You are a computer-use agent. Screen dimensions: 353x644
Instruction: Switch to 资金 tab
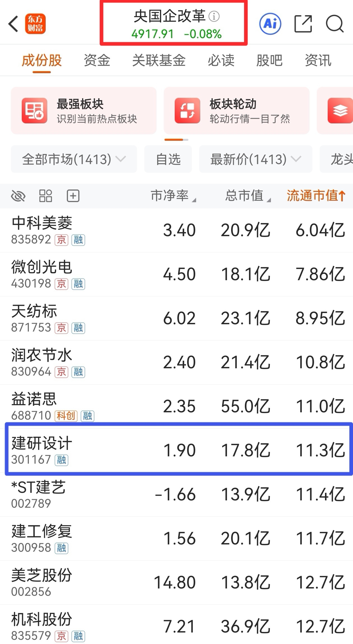tap(97, 60)
